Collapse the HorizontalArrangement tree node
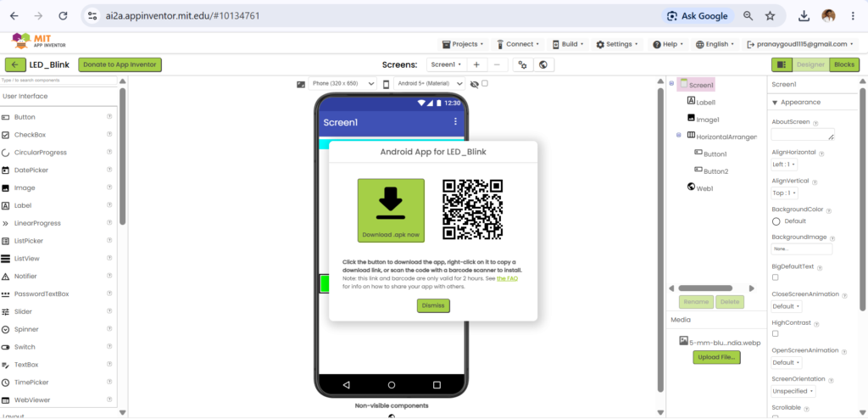This screenshot has height=419, width=868. click(x=679, y=135)
